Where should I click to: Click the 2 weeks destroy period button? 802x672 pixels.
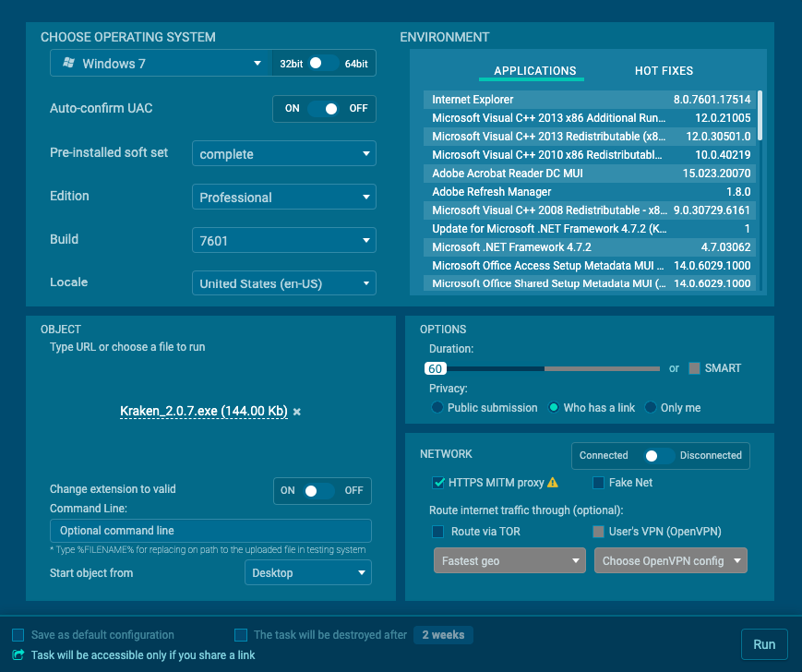pyautogui.click(x=443, y=635)
